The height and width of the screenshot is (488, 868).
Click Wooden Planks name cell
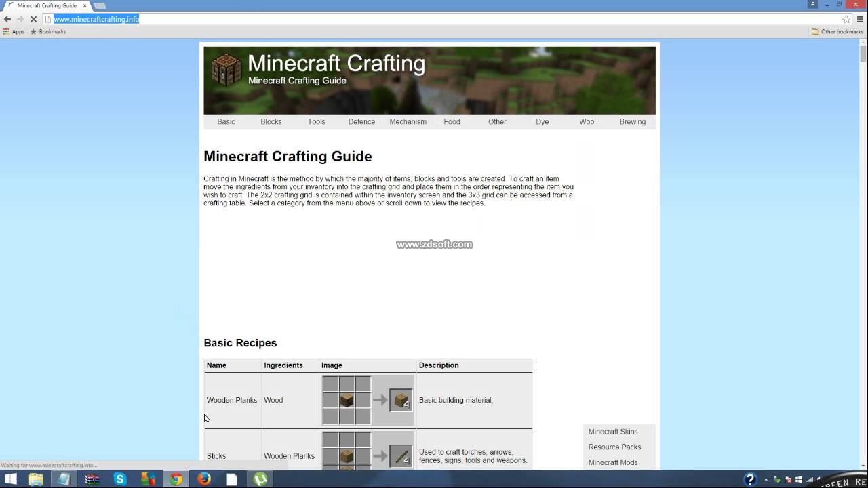(232, 400)
